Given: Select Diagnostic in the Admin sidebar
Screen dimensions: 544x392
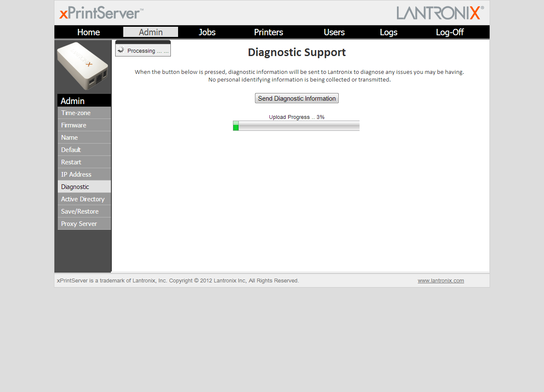Looking at the screenshot, I should 84,187.
